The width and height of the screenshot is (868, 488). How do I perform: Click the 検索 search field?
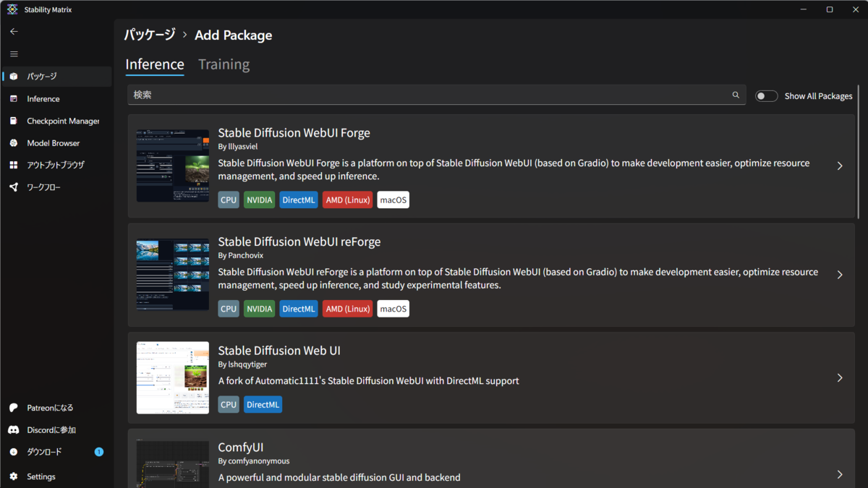pyautogui.click(x=427, y=95)
